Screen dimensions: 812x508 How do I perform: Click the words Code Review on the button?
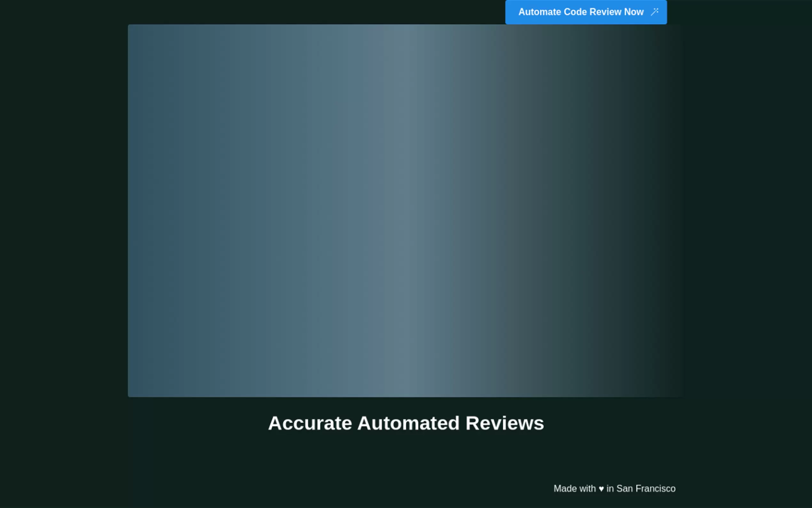[x=592, y=12]
